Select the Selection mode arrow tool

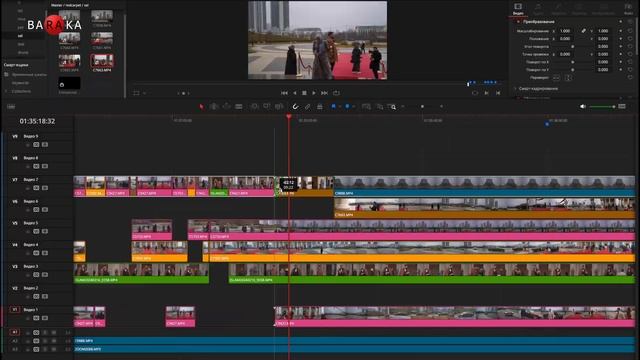201,107
